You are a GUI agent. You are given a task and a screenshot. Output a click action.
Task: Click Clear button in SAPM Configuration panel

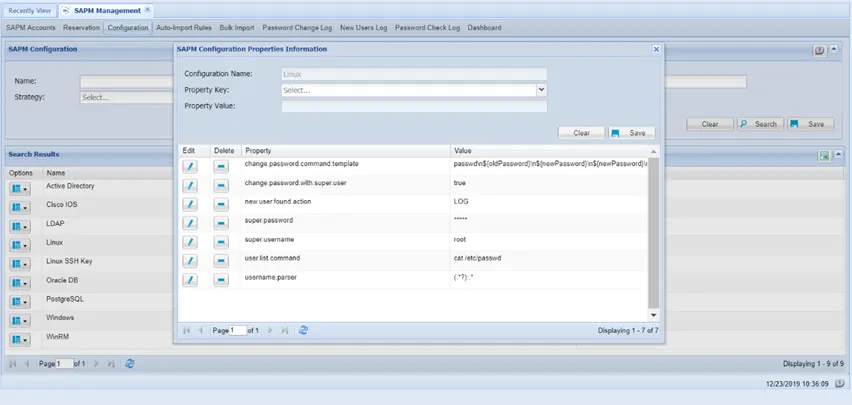click(x=710, y=124)
